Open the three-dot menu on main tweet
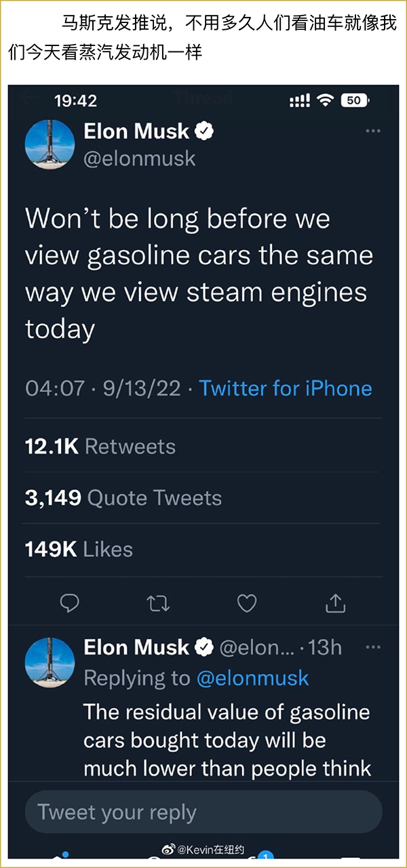The image size is (407, 868). 373,131
